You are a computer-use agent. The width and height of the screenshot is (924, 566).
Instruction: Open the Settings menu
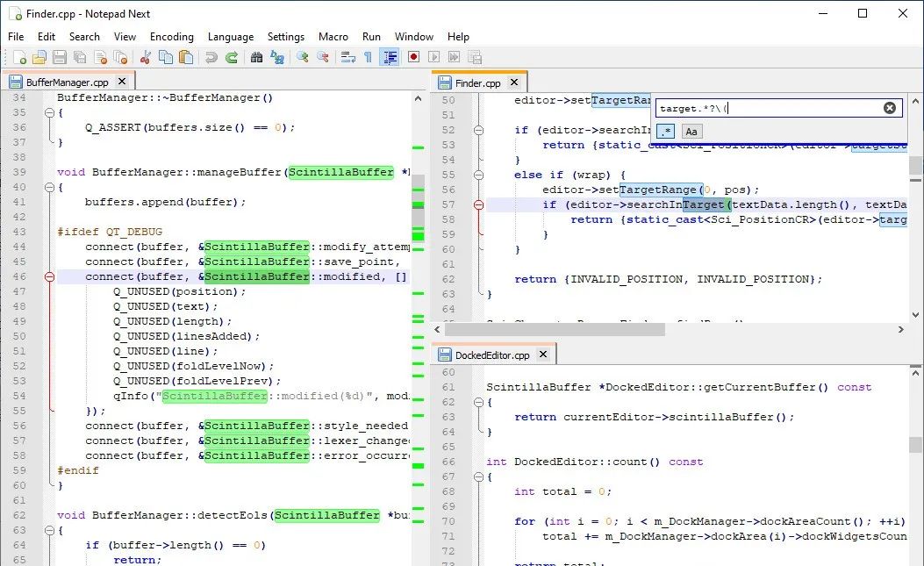pyautogui.click(x=286, y=37)
